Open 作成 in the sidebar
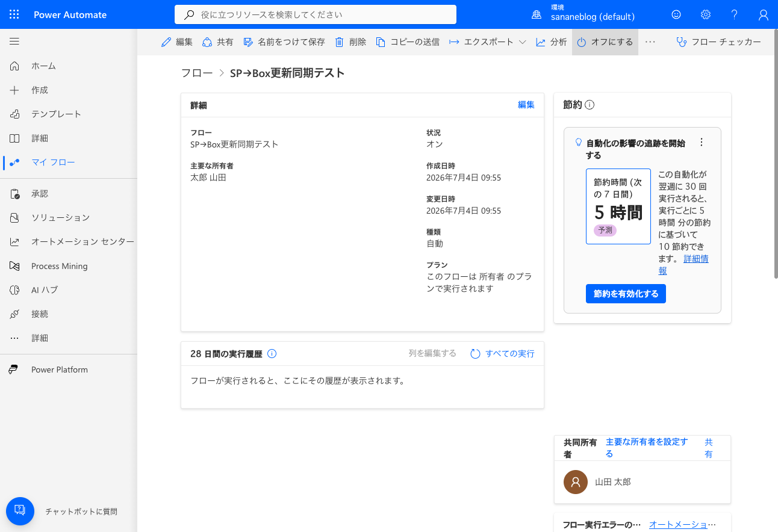The height and width of the screenshot is (532, 778). [69, 90]
